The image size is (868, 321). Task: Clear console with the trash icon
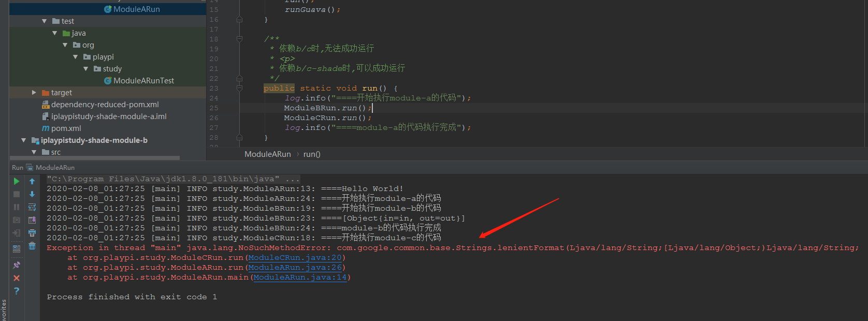(32, 246)
